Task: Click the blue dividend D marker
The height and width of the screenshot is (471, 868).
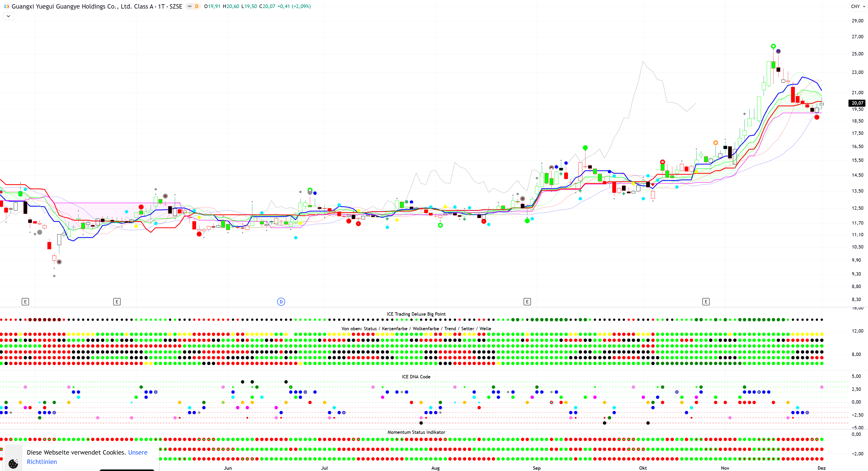Action: pos(281,302)
